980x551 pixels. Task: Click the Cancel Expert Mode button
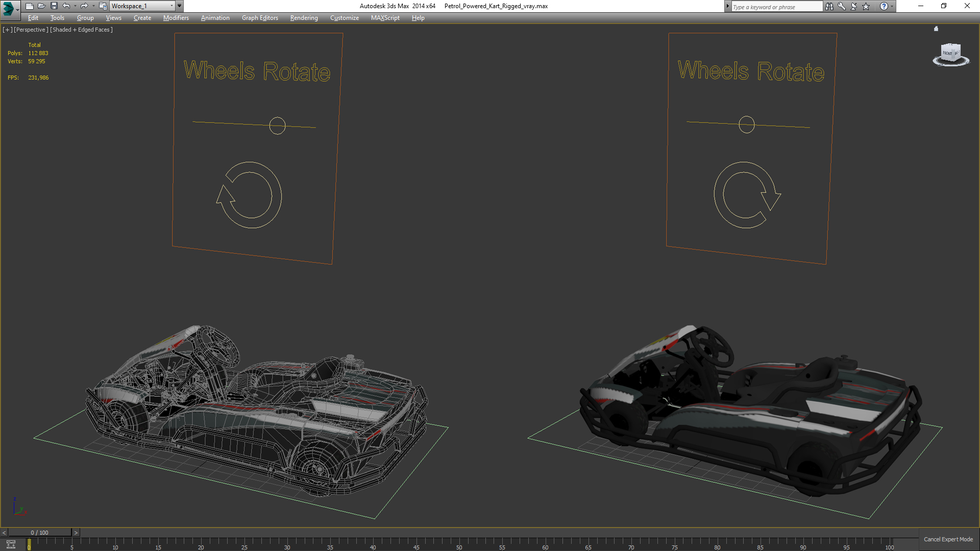pos(948,539)
